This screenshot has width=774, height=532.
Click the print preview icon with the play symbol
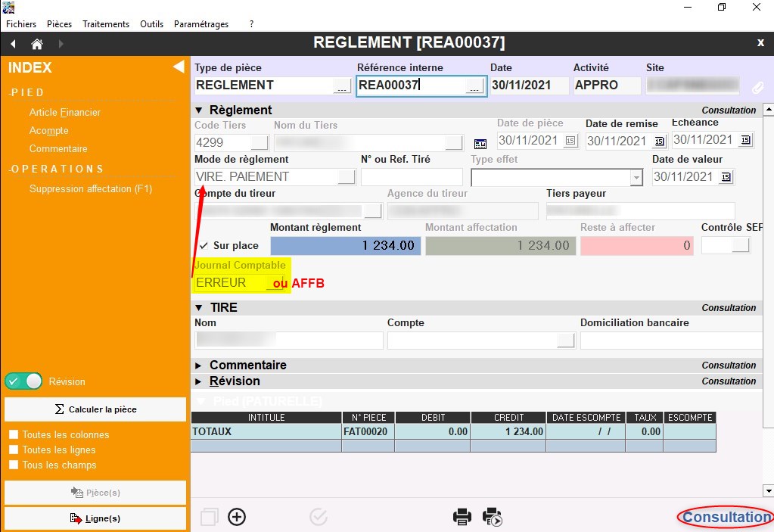click(x=493, y=517)
